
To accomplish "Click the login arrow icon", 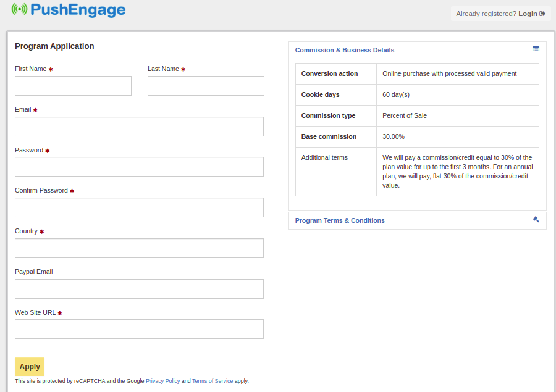I will (542, 14).
